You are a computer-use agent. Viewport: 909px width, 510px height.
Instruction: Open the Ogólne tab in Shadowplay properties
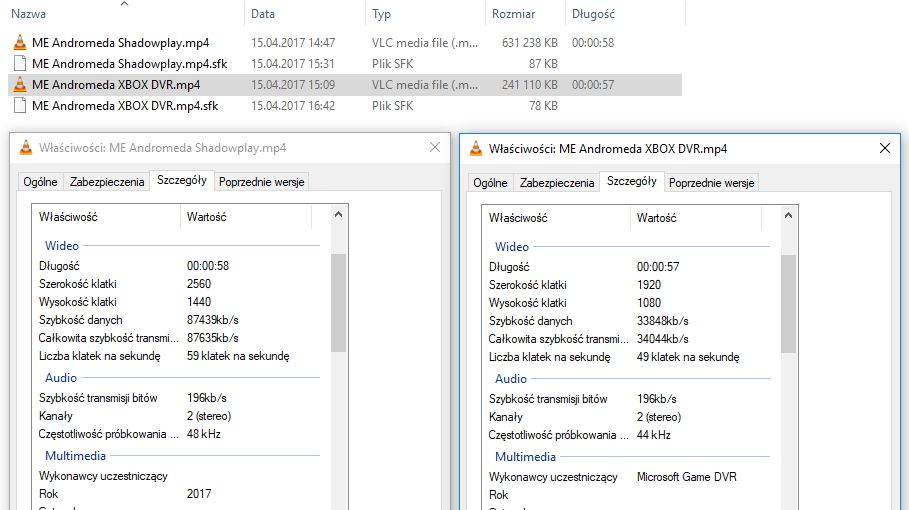40,182
